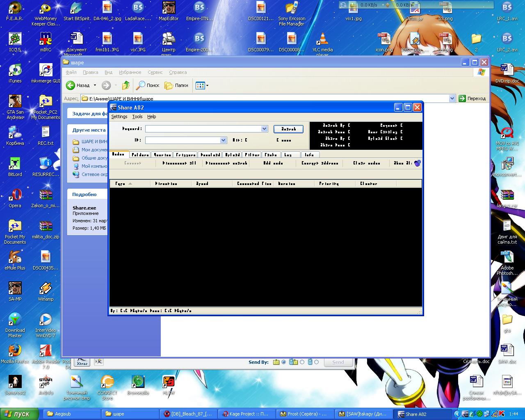Click the lower ID input field in Share
525x420 pixels.
[183, 140]
